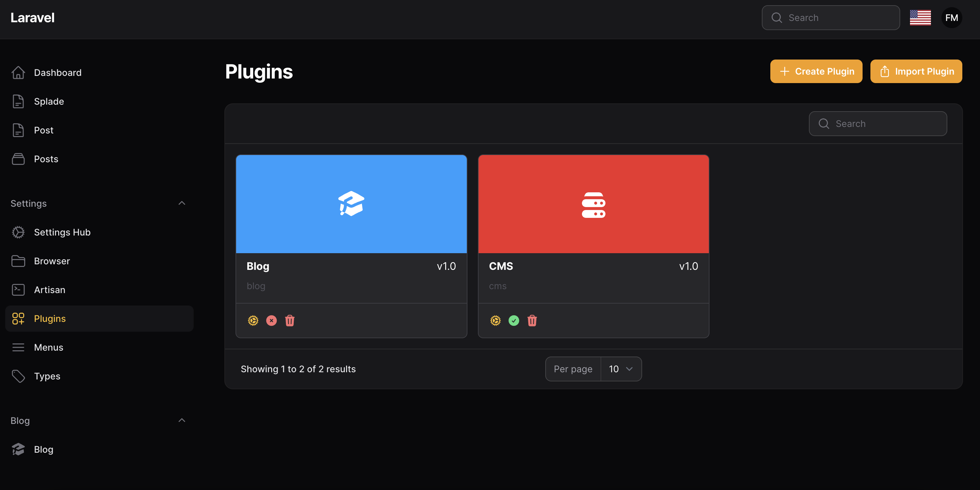
Task: Open the Per page 10 dropdown
Action: click(x=621, y=369)
